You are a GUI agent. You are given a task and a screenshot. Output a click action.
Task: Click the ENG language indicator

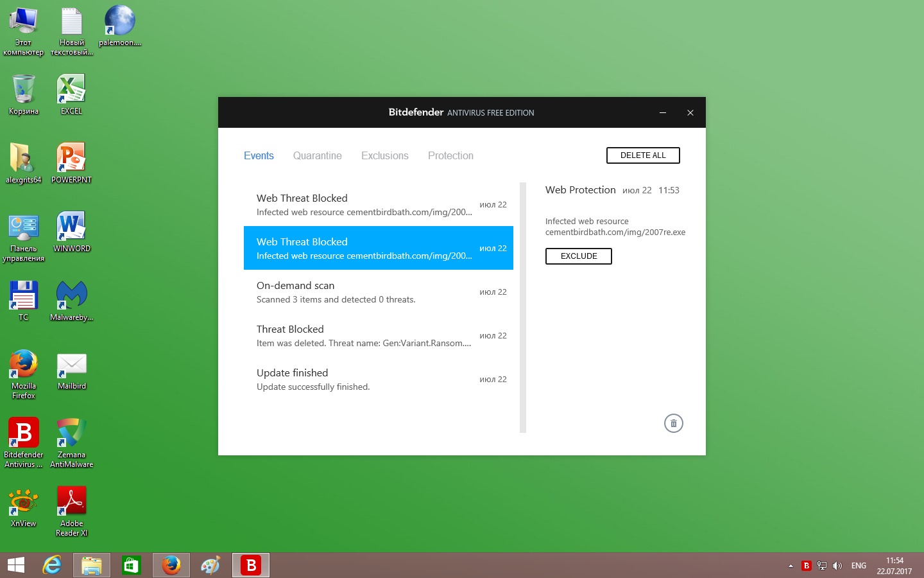tap(859, 566)
